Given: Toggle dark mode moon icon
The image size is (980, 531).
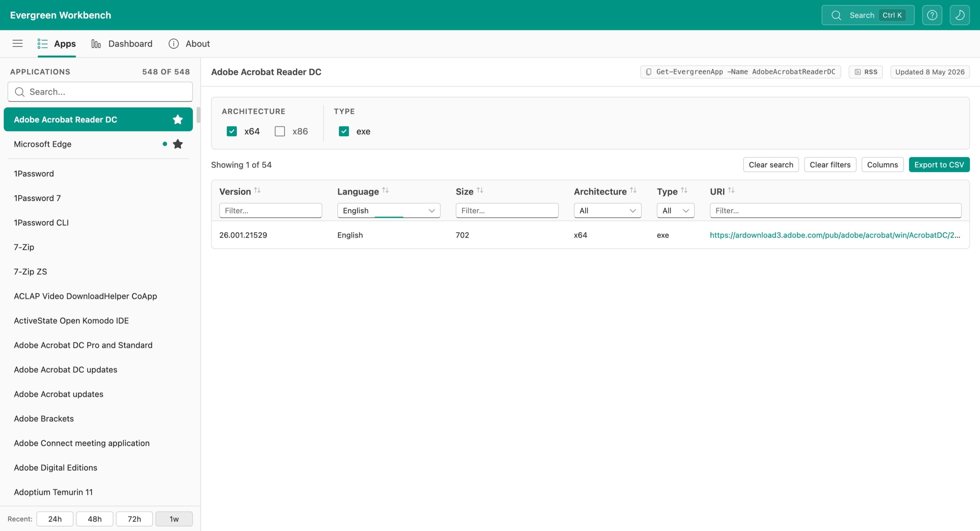Looking at the screenshot, I should point(960,15).
